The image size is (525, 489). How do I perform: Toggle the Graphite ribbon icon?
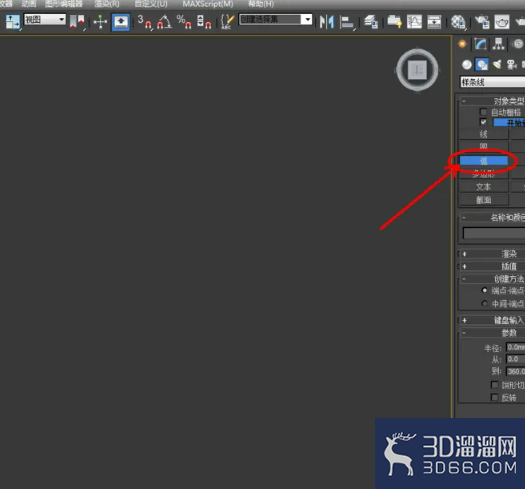[x=394, y=22]
